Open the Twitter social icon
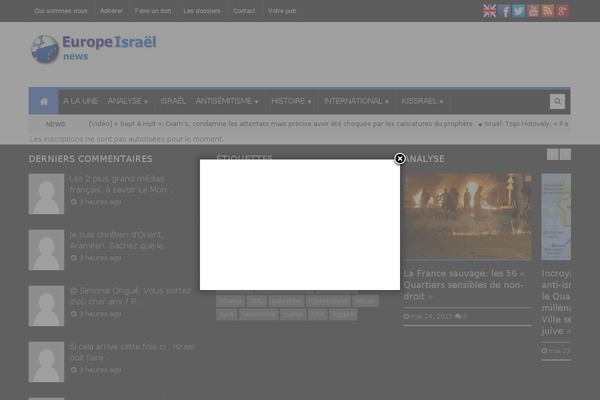 [518, 11]
